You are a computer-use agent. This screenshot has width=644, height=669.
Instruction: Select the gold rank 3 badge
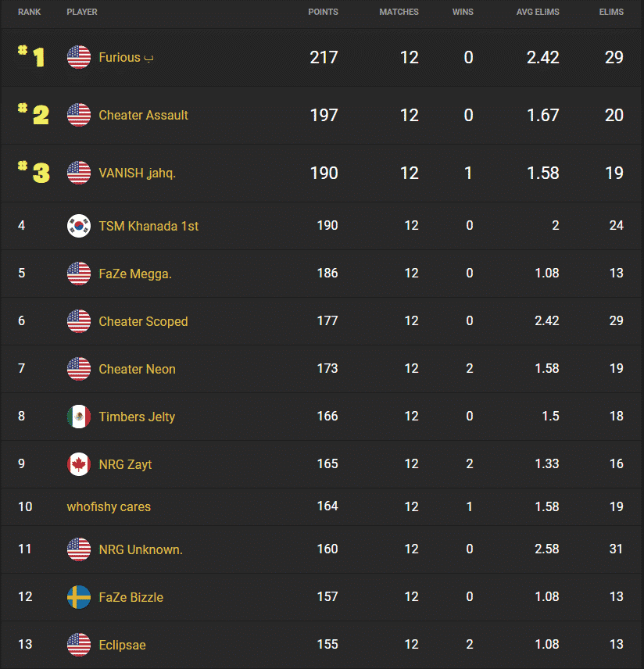(31, 172)
